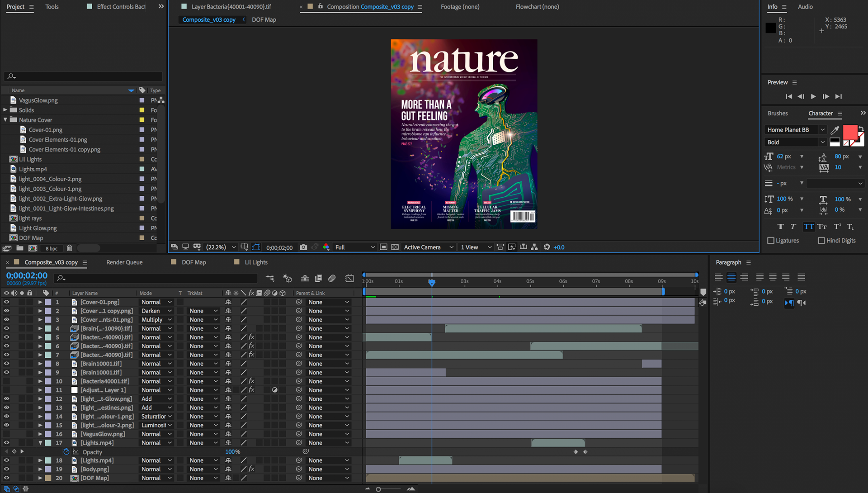The width and height of the screenshot is (868, 493).
Task: Click the Take Snapshot camera icon
Action: pos(303,247)
